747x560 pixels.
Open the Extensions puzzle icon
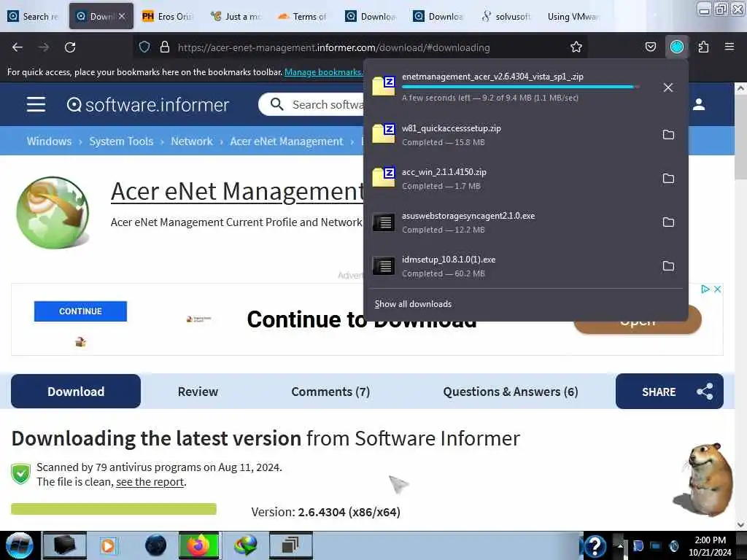point(703,47)
